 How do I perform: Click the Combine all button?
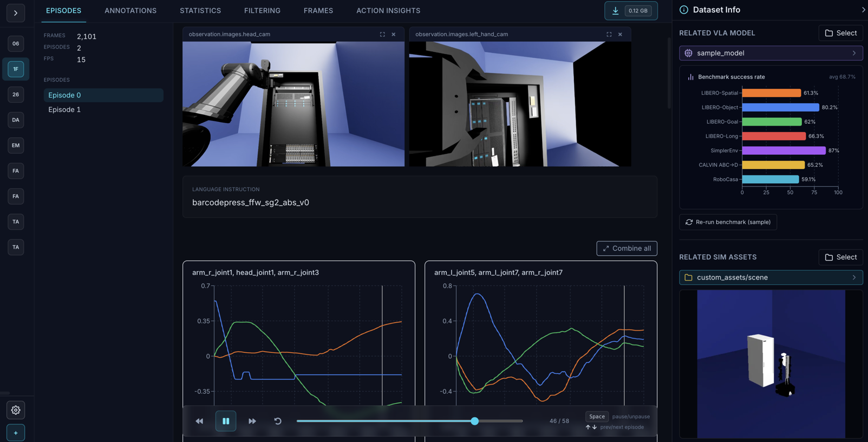[x=626, y=248]
